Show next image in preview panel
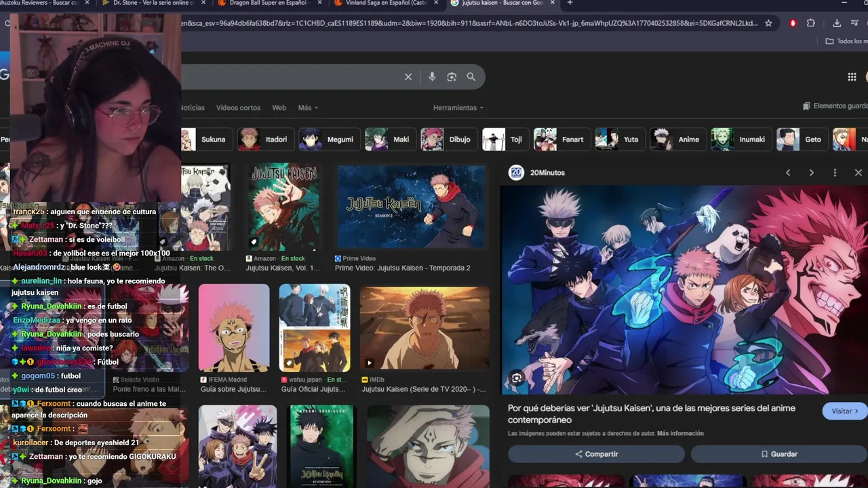Image resolution: width=868 pixels, height=488 pixels. 812,173
